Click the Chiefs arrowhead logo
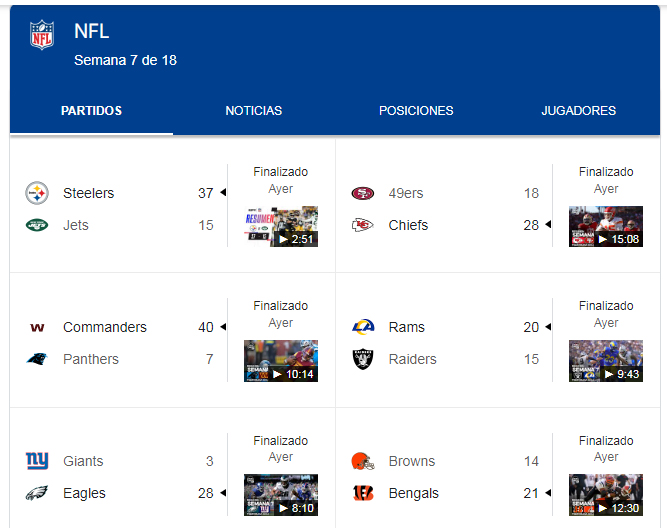 click(x=363, y=225)
